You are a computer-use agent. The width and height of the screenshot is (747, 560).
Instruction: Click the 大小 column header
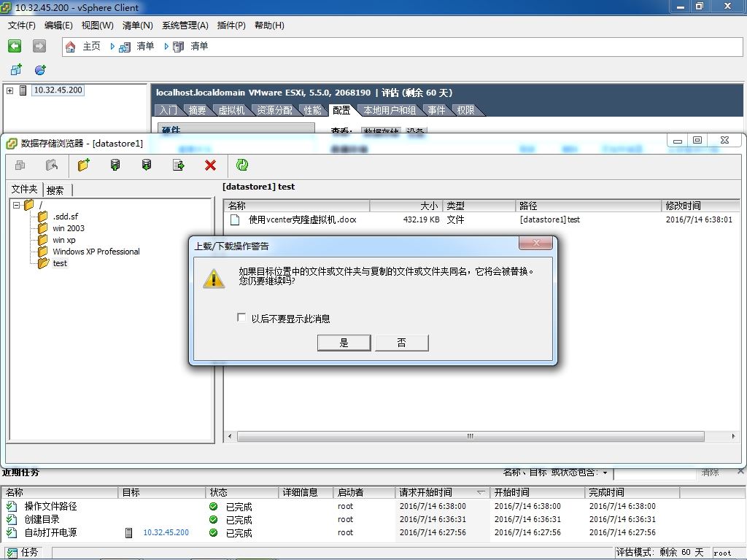coord(406,206)
